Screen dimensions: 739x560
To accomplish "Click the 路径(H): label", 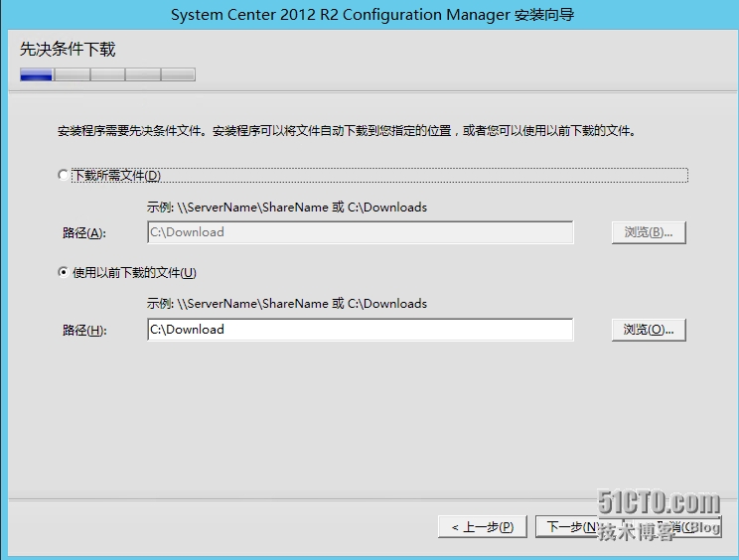I will pos(84,331).
